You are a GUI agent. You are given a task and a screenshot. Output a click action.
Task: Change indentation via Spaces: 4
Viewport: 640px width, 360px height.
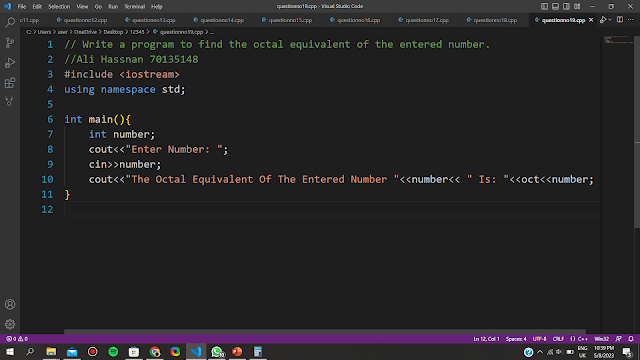click(x=516, y=339)
